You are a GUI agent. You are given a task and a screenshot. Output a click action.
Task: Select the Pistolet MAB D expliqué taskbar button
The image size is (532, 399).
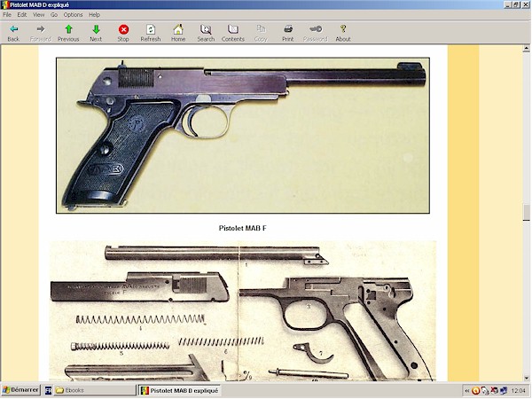point(179,390)
